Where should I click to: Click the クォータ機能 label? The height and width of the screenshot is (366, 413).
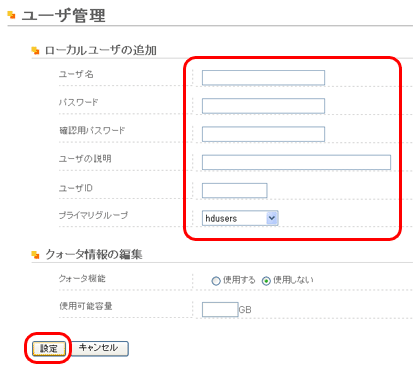[82, 278]
